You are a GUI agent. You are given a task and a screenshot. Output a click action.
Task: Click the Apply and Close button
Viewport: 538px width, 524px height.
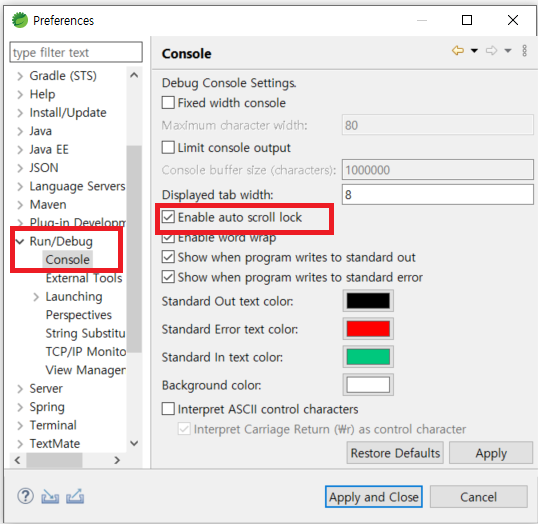coord(374,497)
